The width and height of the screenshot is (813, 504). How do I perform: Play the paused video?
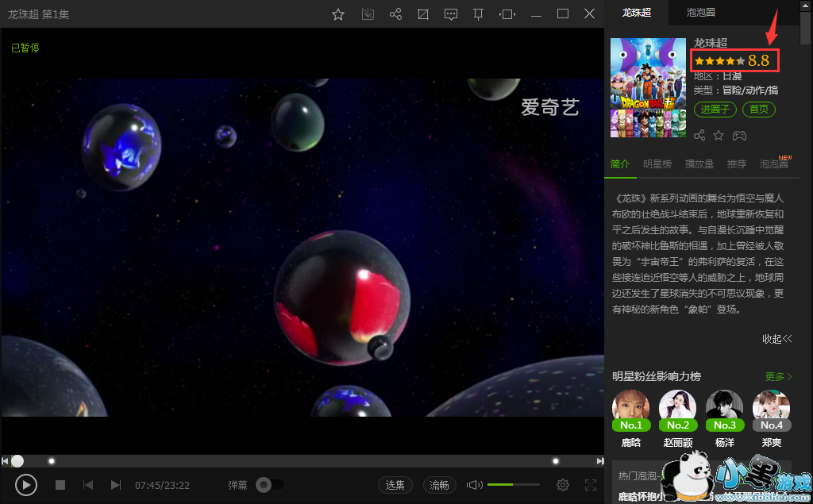pyautogui.click(x=26, y=485)
